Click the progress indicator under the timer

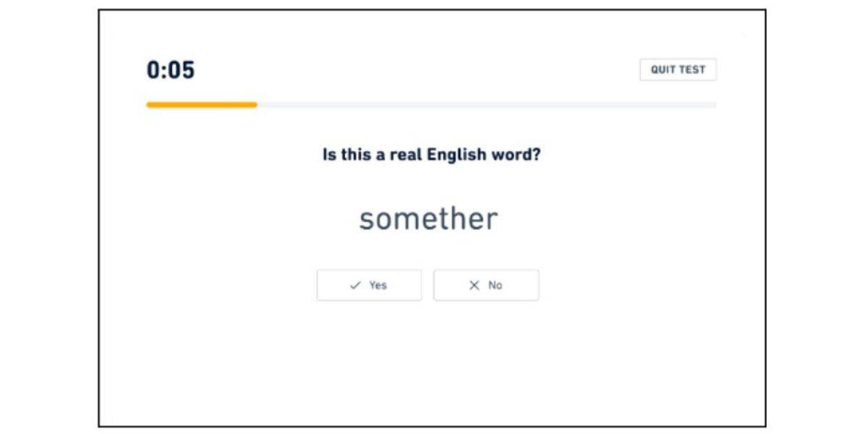pyautogui.click(x=430, y=106)
